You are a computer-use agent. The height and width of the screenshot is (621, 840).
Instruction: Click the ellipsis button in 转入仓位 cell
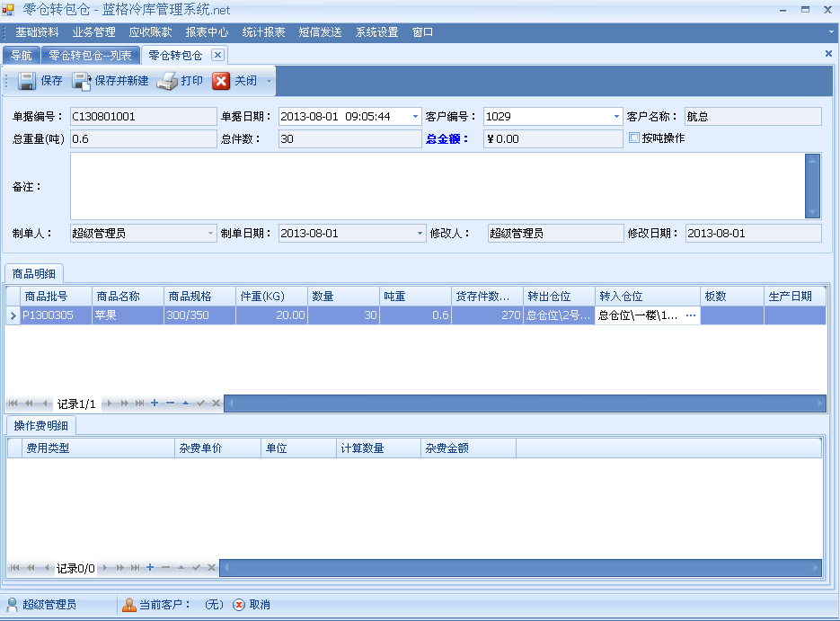(691, 315)
